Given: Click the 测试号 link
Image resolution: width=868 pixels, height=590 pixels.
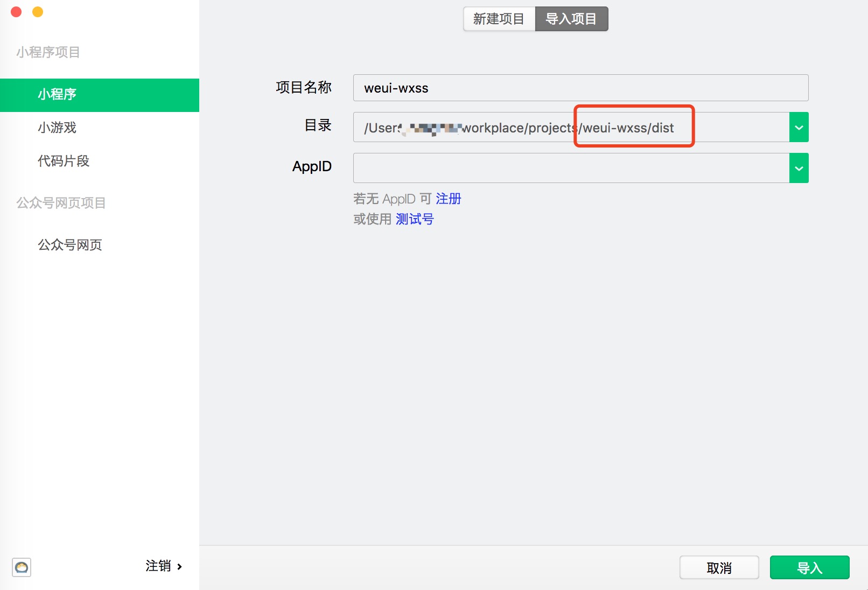Looking at the screenshot, I should [x=415, y=219].
